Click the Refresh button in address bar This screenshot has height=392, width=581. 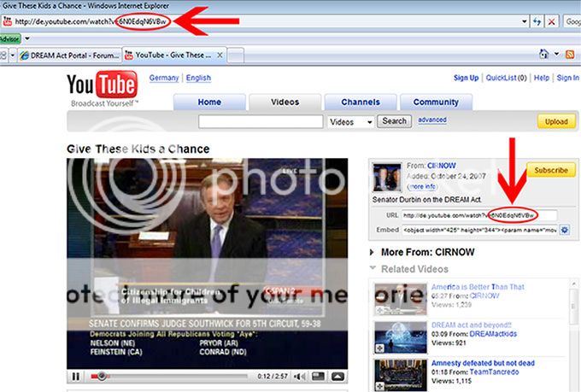537,21
